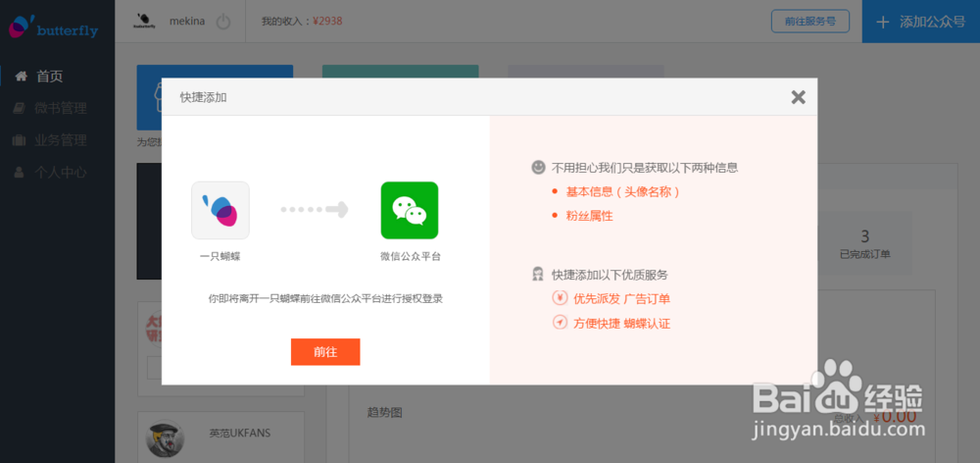
Task: Click the 方便快捷 蝴蝶认证 text
Action: 621,324
